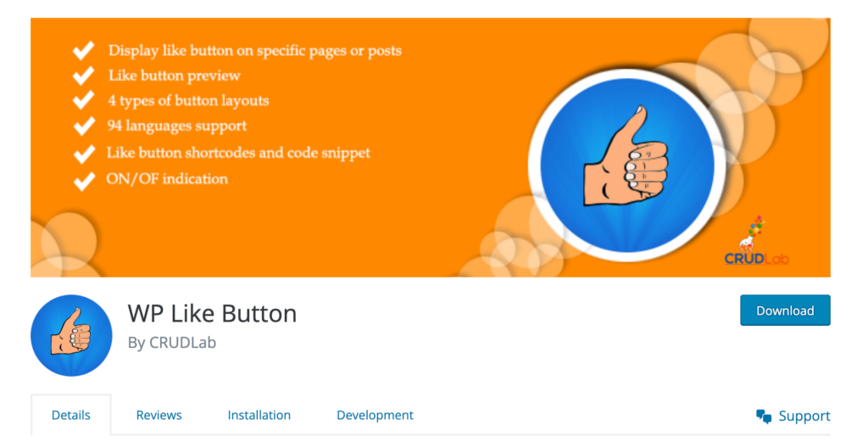Click checkmark beside 'Like button shortcodes' line
Screen dimensions: 868x448
point(84,154)
